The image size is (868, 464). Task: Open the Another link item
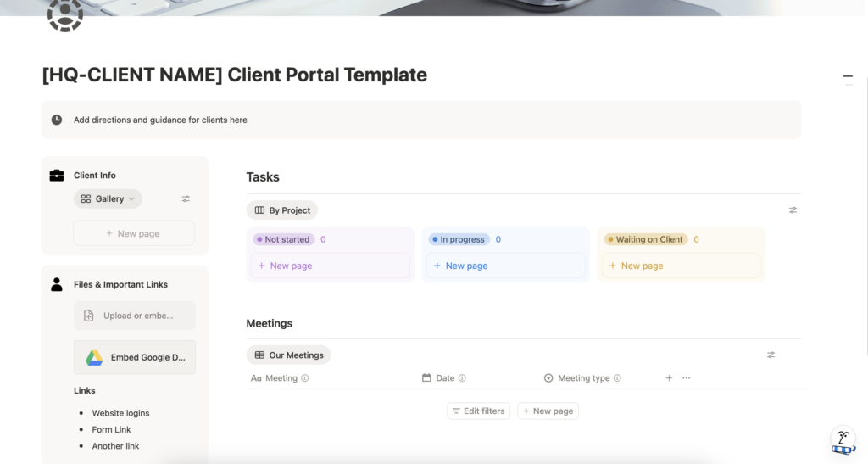coord(115,445)
